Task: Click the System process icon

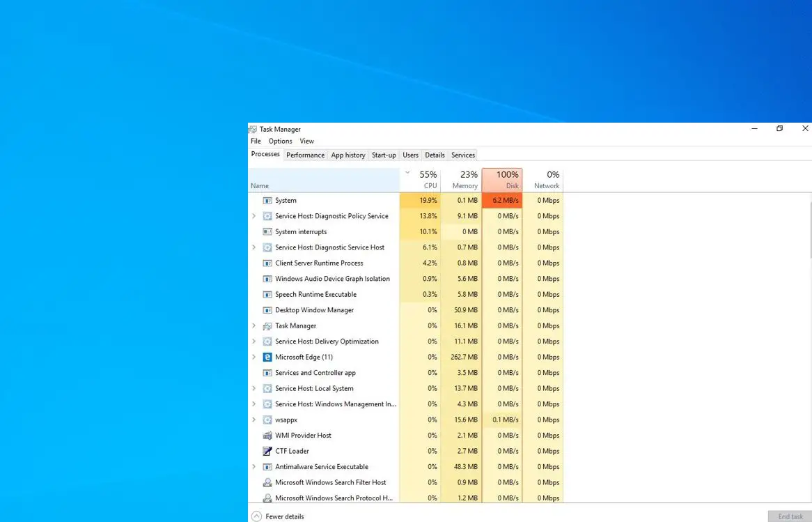Action: click(267, 201)
